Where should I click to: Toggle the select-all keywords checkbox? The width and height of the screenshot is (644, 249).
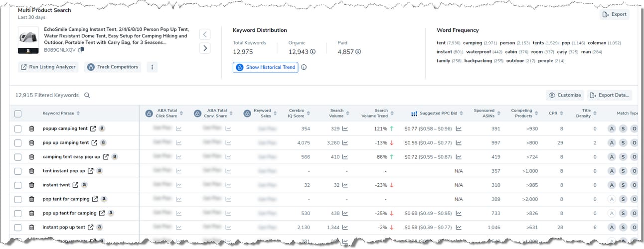(18, 114)
